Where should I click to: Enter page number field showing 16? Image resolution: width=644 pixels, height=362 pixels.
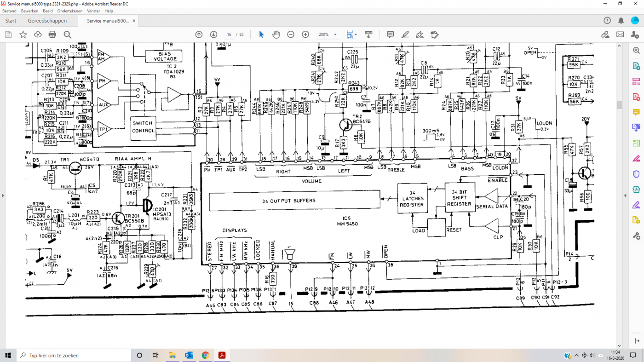(x=229, y=34)
